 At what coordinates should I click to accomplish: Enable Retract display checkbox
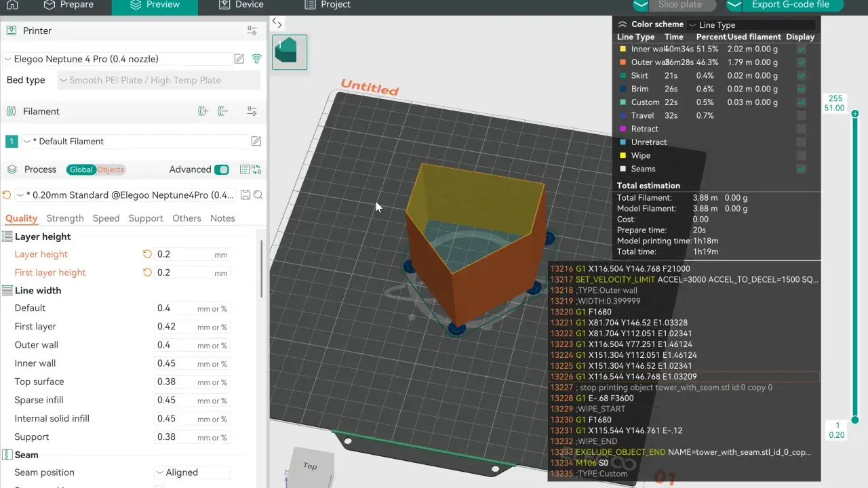[802, 129]
